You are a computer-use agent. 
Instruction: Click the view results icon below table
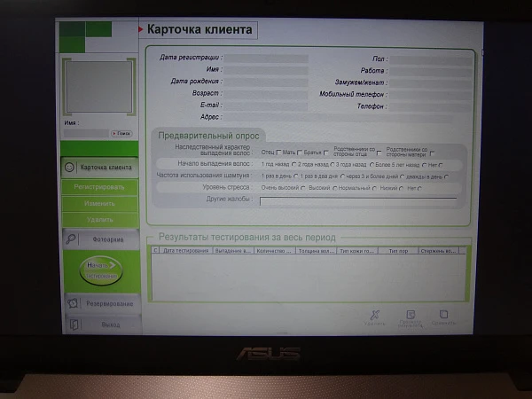point(410,315)
